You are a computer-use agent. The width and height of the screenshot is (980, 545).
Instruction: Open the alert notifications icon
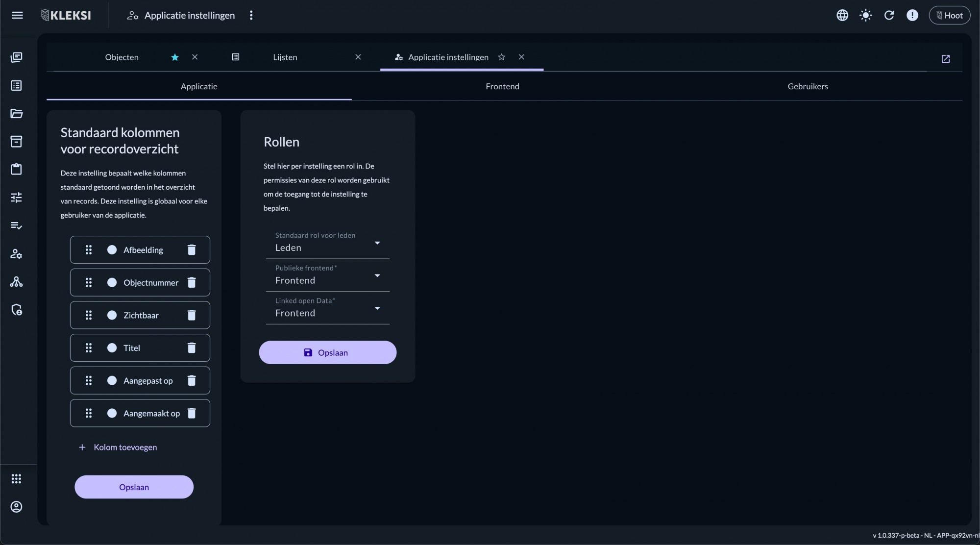[912, 15]
